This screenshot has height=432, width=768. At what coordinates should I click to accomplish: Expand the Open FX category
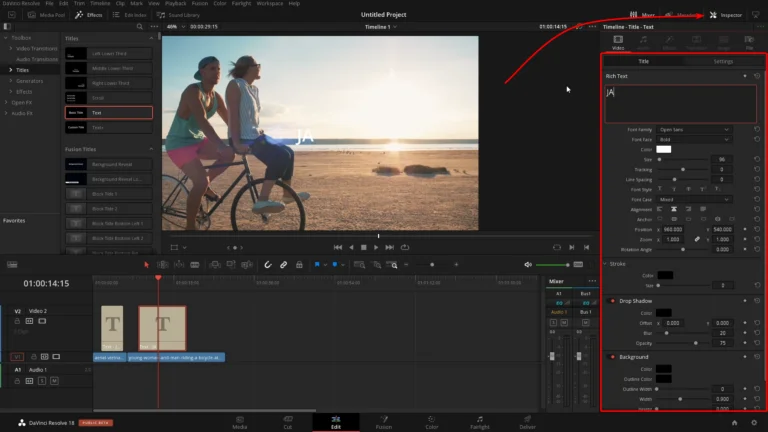pyautogui.click(x=6, y=102)
